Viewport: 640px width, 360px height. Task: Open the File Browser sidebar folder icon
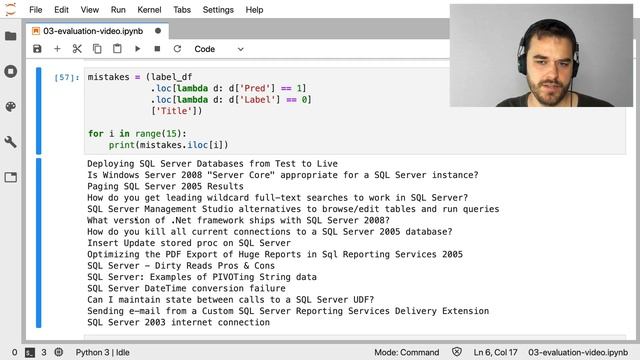click(11, 36)
